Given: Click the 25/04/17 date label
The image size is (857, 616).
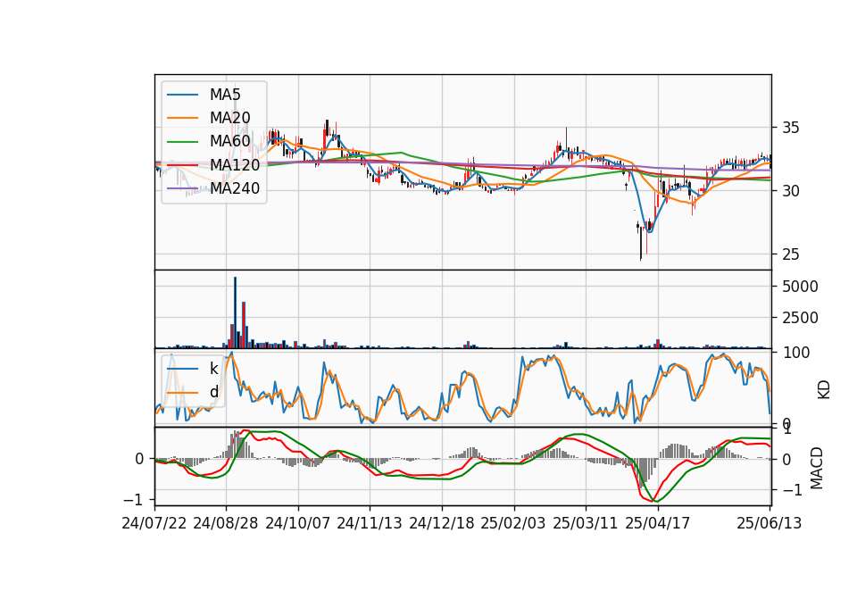Looking at the screenshot, I should click(x=658, y=523).
